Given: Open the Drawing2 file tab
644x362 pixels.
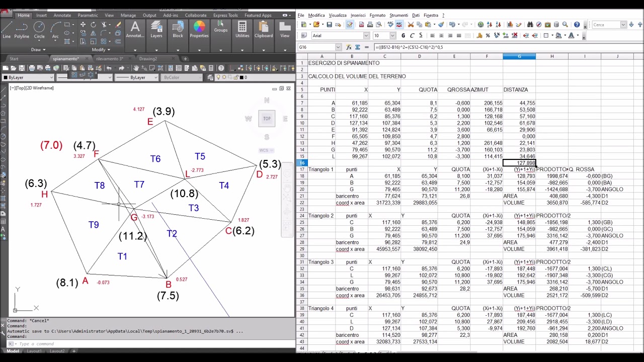Looking at the screenshot, I should (148, 59).
